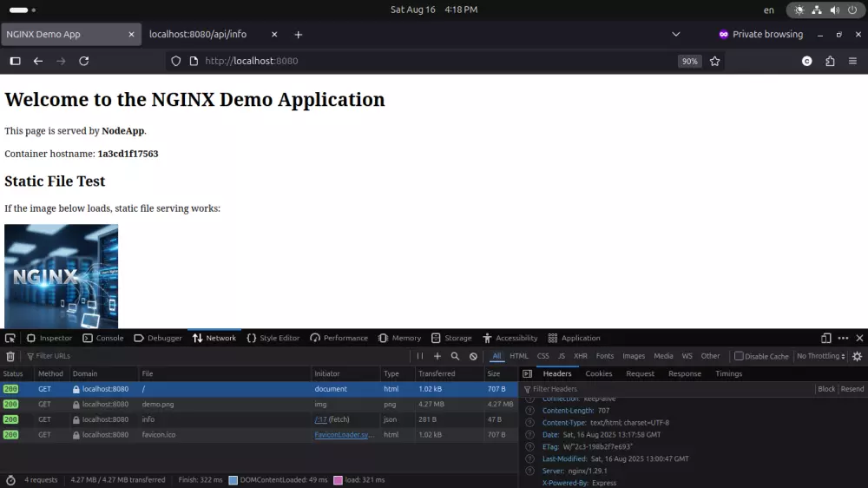The height and width of the screenshot is (488, 868).
Task: Open request blocking icon
Action: coord(473,356)
